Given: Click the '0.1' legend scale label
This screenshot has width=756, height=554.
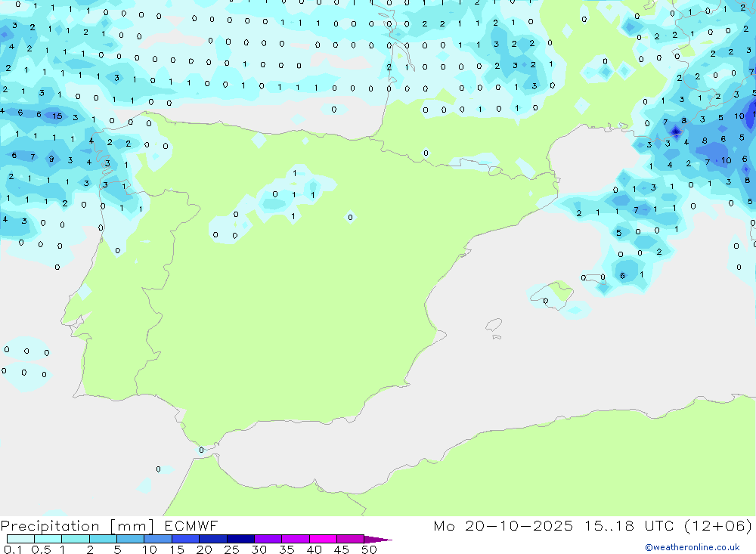Looking at the screenshot, I should (13, 549).
